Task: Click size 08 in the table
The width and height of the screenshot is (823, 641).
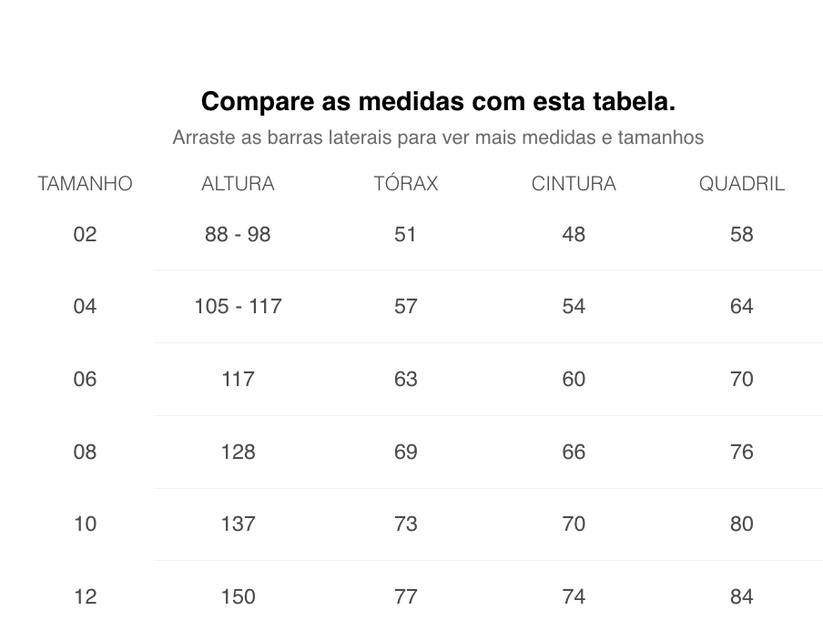Action: pyautogui.click(x=85, y=452)
